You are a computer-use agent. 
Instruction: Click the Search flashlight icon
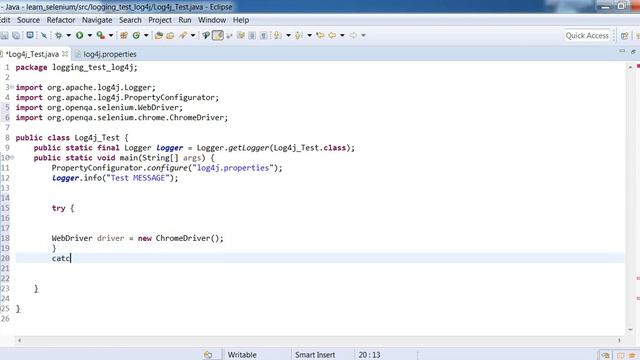183,36
